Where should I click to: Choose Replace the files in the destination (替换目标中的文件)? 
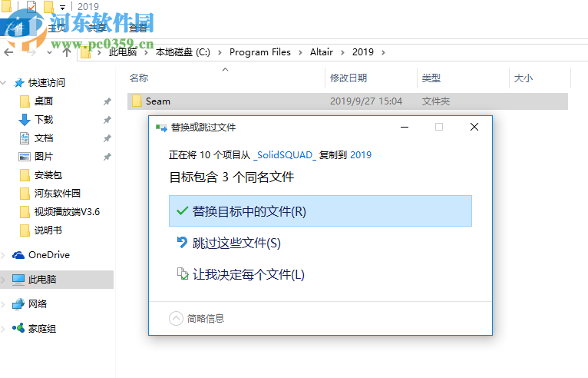320,211
